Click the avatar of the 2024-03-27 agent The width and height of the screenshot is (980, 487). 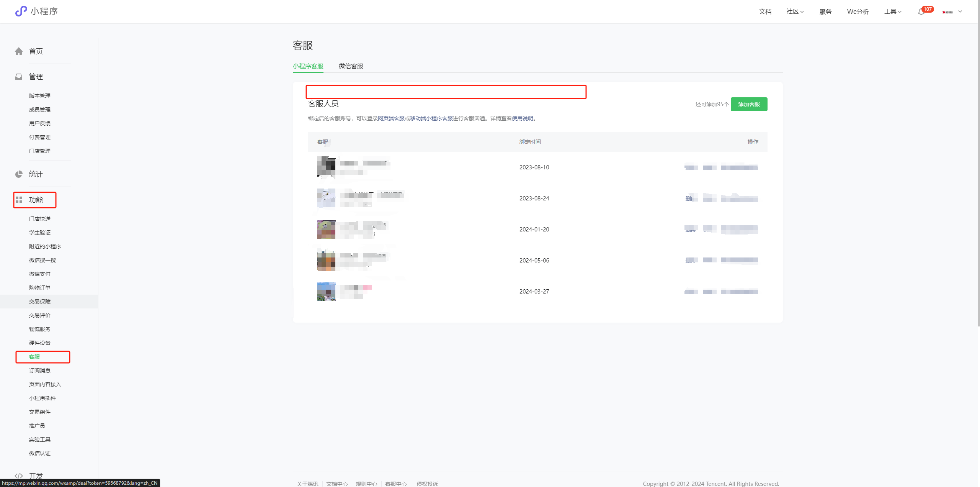click(326, 292)
